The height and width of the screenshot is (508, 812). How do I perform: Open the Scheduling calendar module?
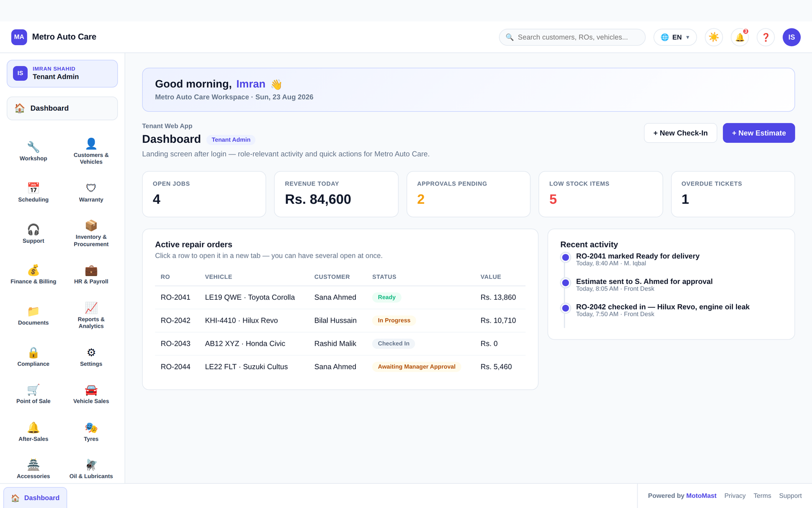(x=33, y=193)
